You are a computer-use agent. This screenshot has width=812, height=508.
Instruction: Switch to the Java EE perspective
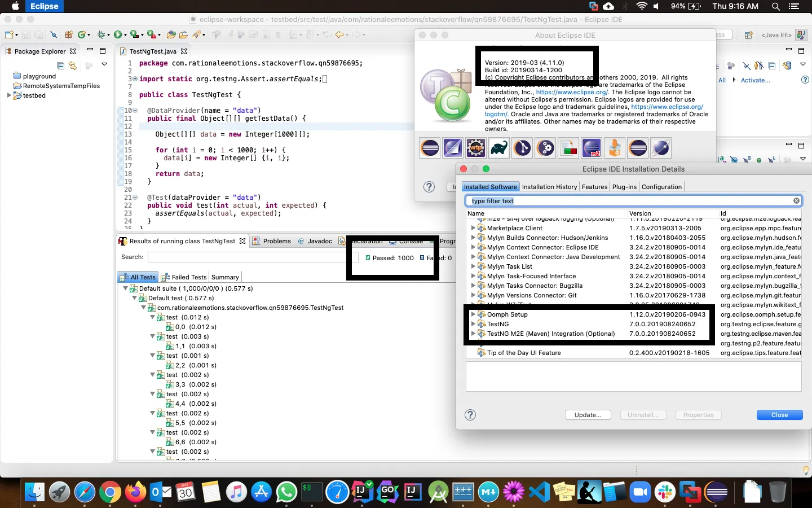click(x=776, y=35)
